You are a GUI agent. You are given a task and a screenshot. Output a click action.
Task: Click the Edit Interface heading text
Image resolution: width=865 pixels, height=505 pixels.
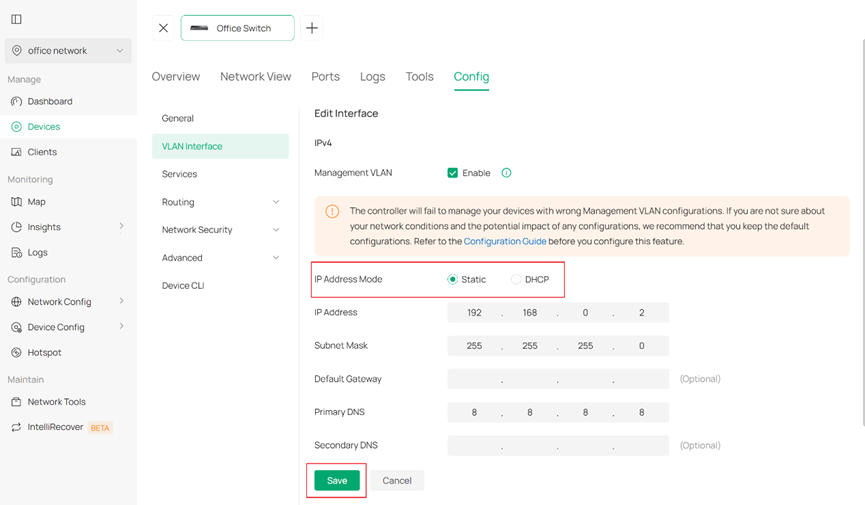point(346,114)
